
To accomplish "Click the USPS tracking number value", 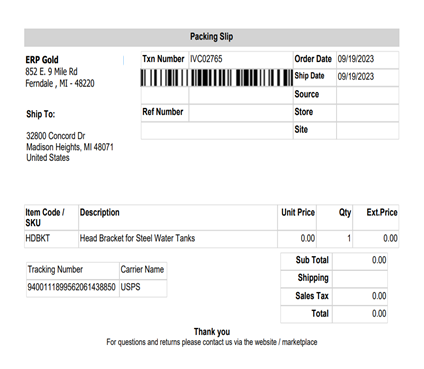I will (x=72, y=287).
